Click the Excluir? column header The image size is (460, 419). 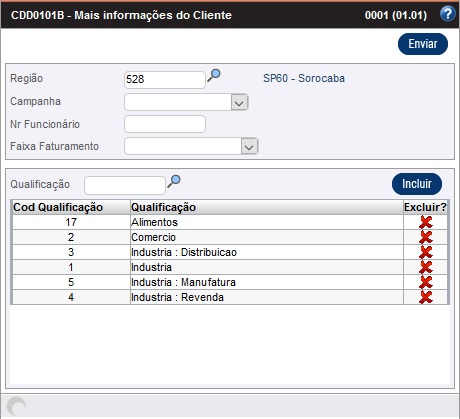[425, 207]
